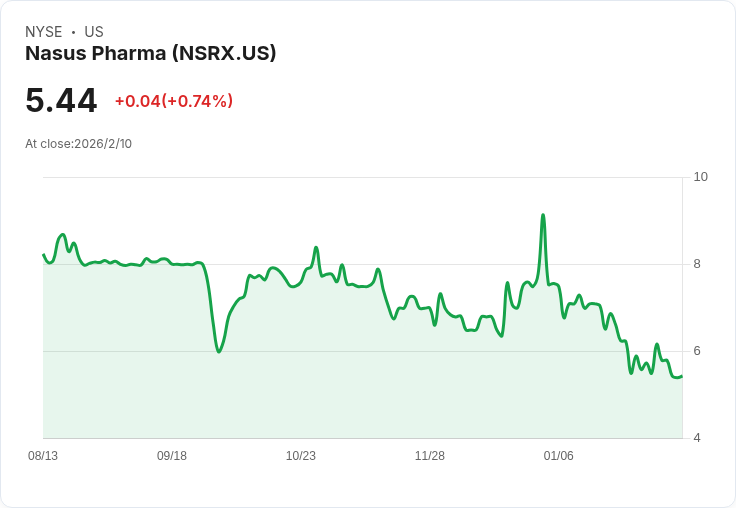This screenshot has width=736, height=508.
Task: Click the US market label in the header
Action: click(94, 32)
